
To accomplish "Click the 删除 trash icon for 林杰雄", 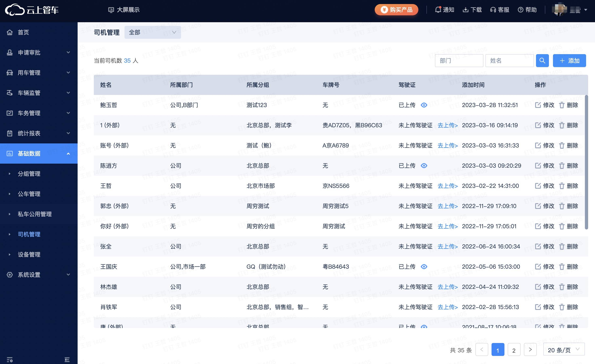I will pos(562,287).
